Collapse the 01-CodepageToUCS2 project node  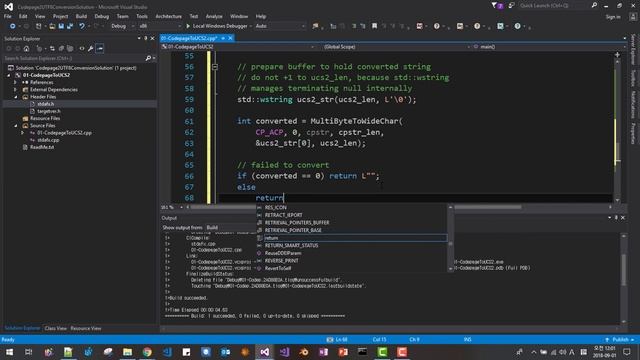tap(9, 75)
